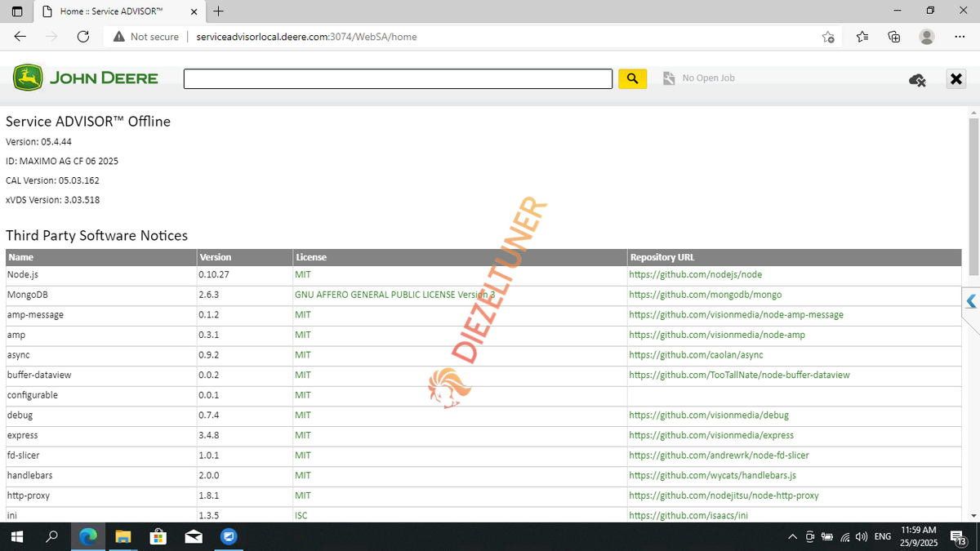Open the isaacs/ini repository link
This screenshot has height=551, width=980.
tap(688, 515)
